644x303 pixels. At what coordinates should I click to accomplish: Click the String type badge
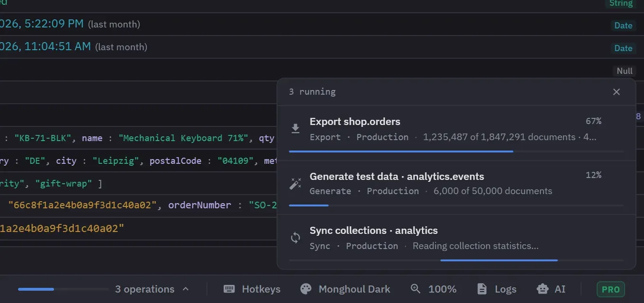click(621, 3)
